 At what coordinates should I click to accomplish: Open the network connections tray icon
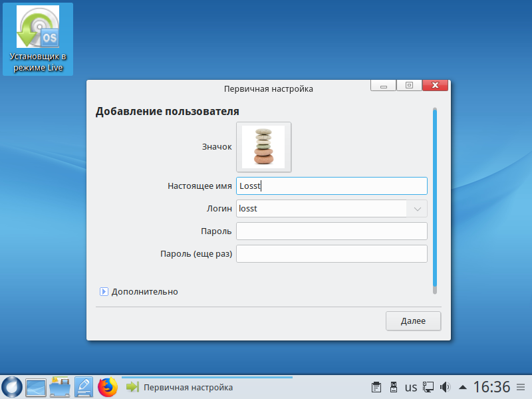429,386
